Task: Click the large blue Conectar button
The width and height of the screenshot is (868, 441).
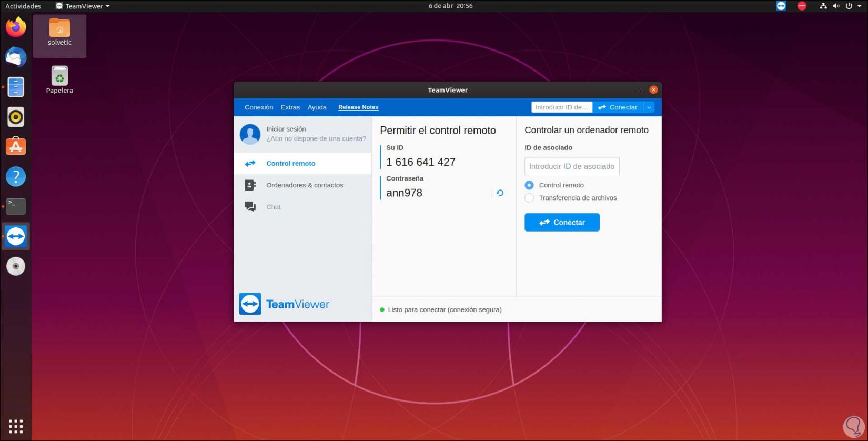Action: [562, 223]
